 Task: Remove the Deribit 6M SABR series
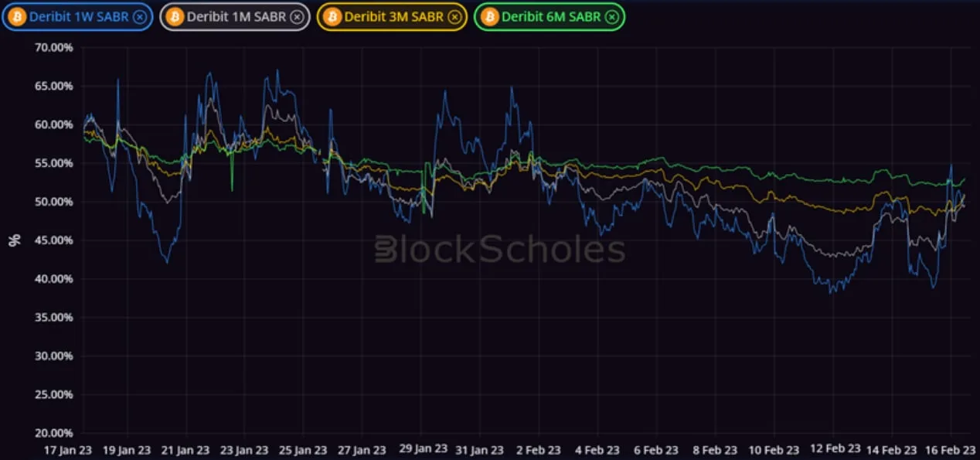611,17
